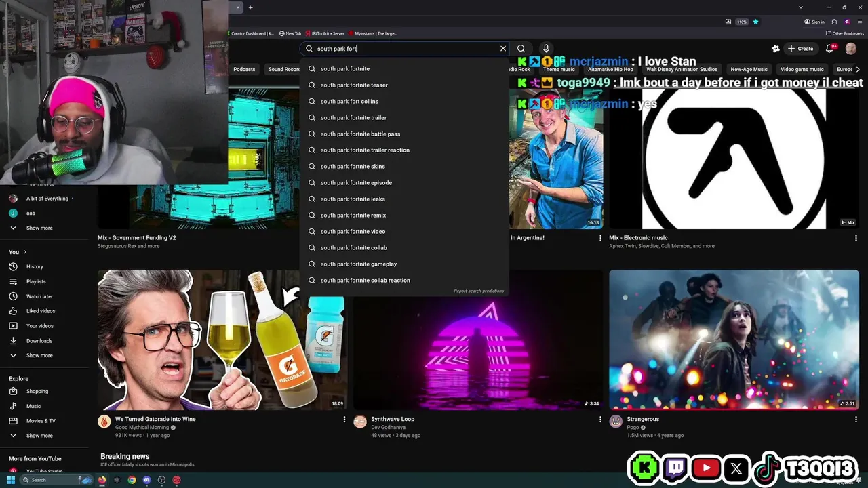868x488 pixels.
Task: Open the New Tab bookmark
Action: tap(290, 33)
